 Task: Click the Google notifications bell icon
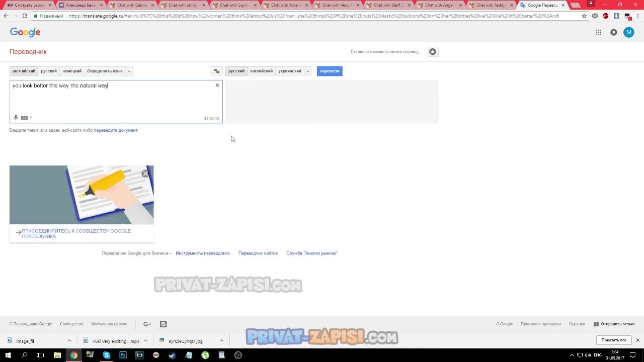613,32
